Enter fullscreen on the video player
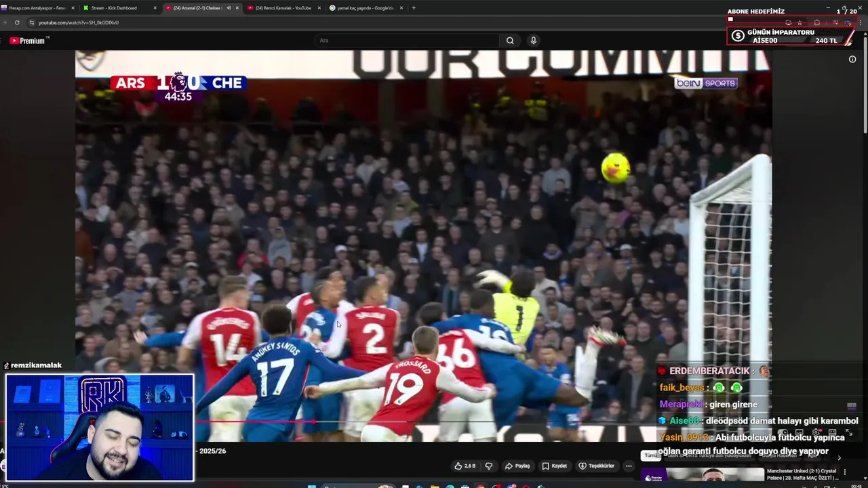The image size is (868, 488). click(x=849, y=432)
